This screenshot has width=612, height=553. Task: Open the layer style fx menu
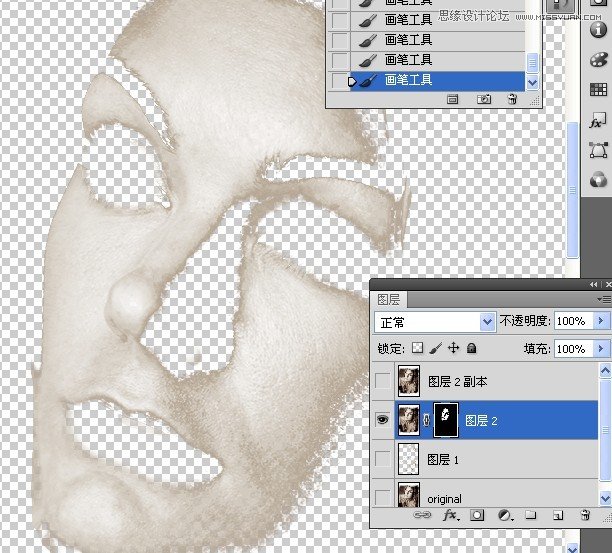click(x=450, y=515)
